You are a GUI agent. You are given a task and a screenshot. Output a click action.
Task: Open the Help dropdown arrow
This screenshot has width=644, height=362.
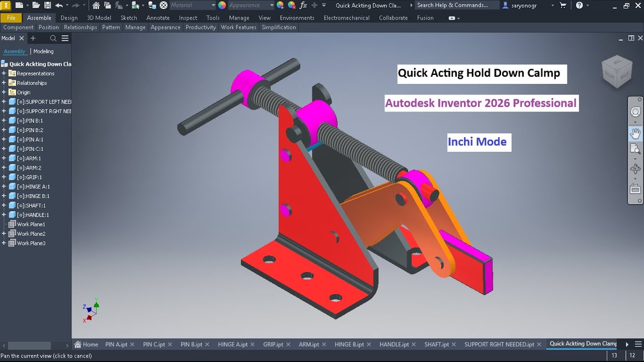[588, 5]
